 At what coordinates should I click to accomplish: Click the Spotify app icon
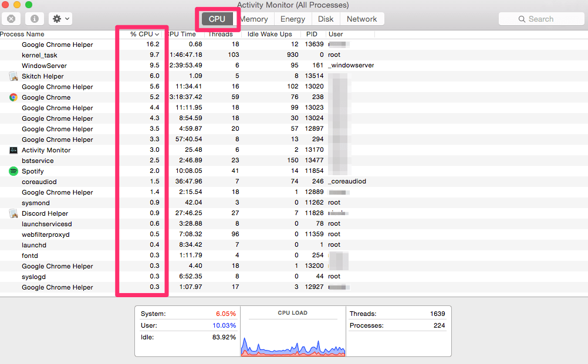click(13, 171)
